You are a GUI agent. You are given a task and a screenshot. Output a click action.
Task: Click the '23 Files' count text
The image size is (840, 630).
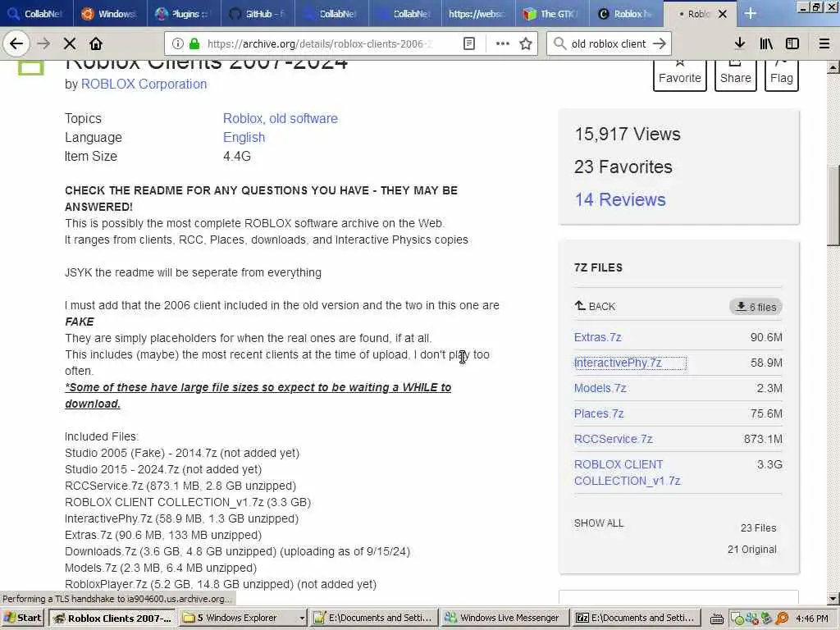[758, 527]
